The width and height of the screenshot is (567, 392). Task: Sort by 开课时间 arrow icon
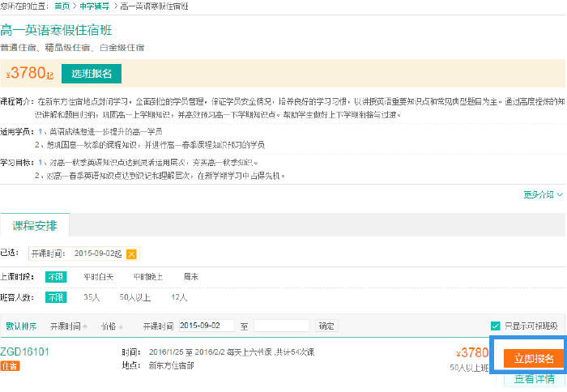tap(84, 326)
